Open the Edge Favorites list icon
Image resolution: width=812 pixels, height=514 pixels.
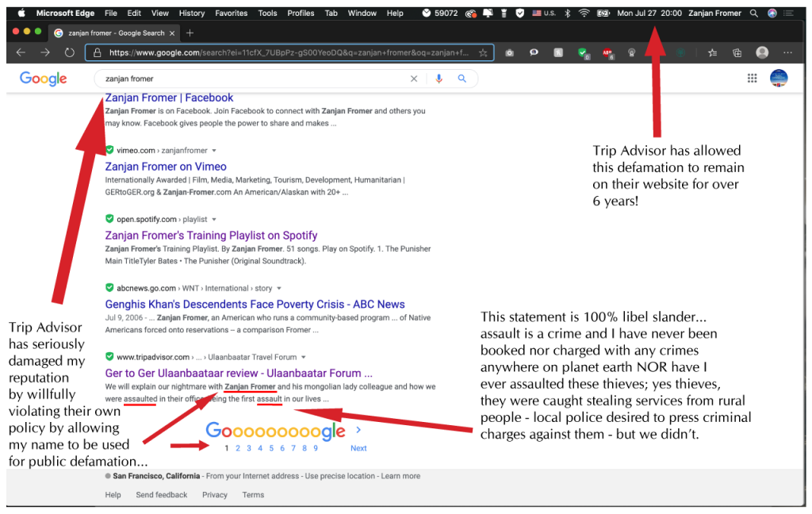point(713,52)
